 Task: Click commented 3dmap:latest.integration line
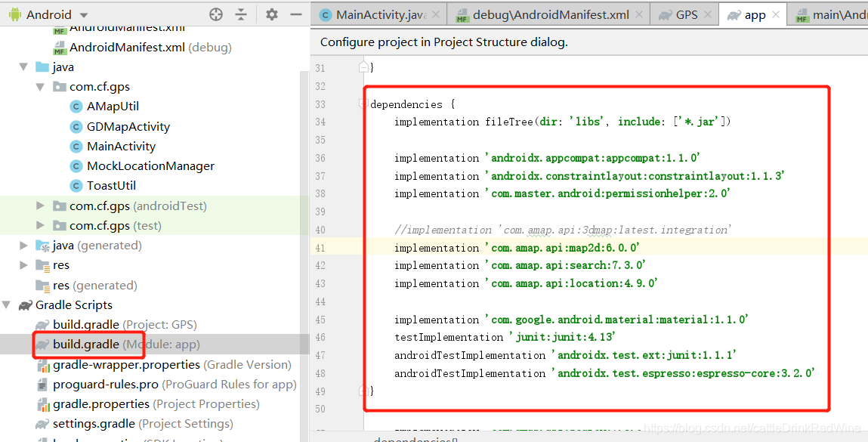tap(563, 230)
